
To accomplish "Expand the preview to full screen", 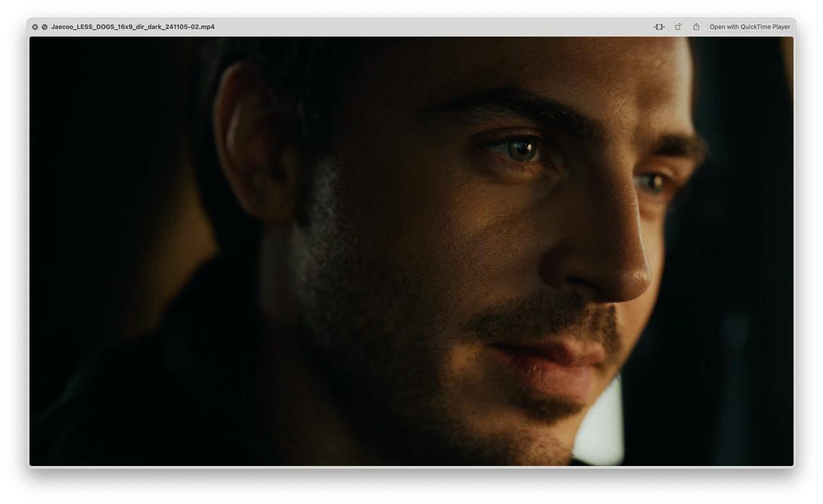I will pos(44,27).
